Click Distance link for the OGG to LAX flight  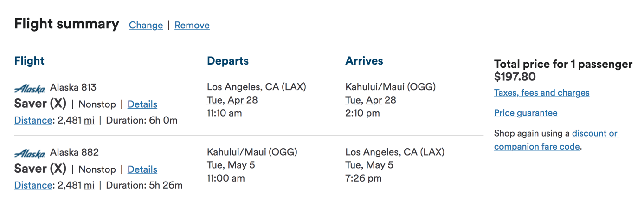[x=33, y=185]
